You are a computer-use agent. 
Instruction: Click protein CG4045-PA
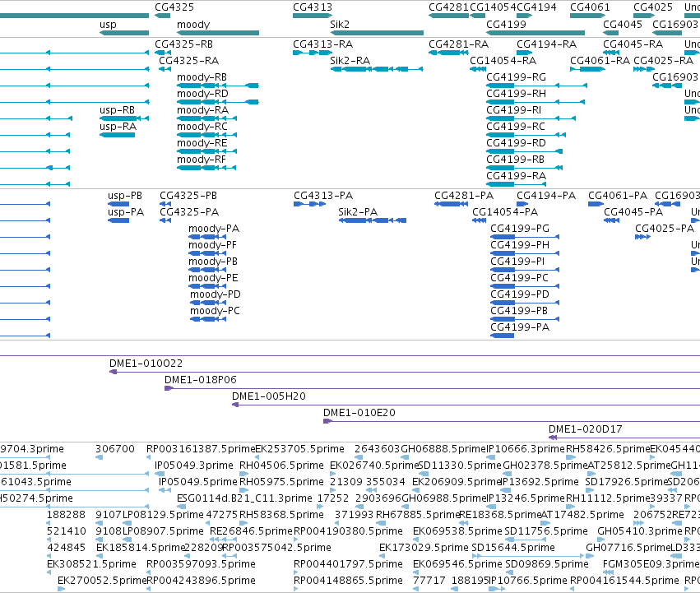tap(633, 212)
